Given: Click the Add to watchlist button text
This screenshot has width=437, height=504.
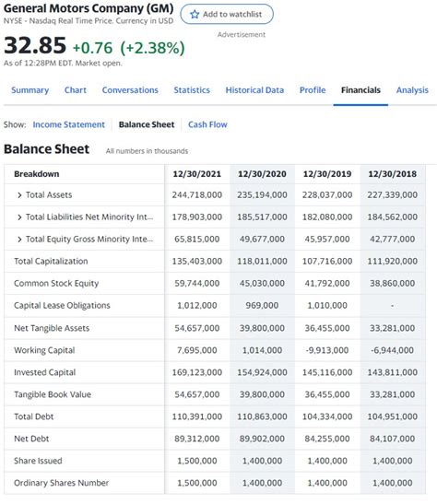Looking at the screenshot, I should pos(232,14).
